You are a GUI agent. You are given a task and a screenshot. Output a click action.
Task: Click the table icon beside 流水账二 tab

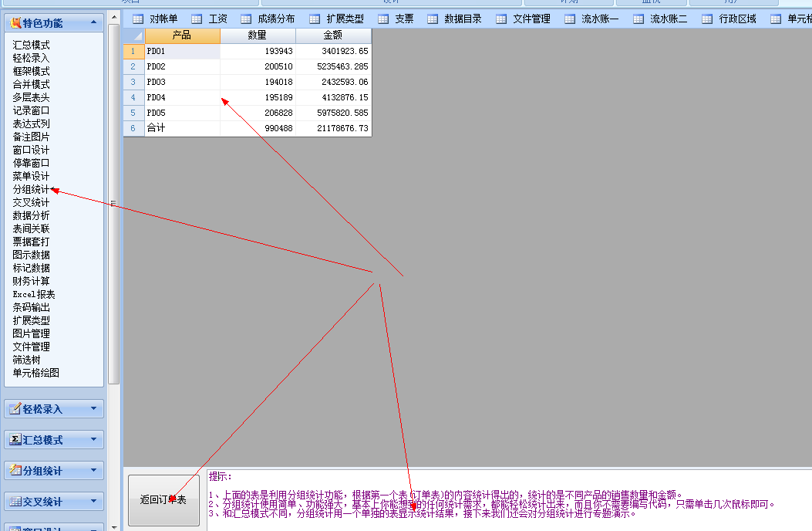tap(638, 19)
